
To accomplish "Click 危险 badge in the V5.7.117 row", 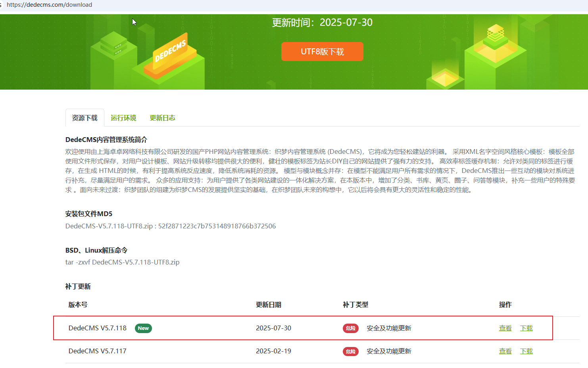I will (351, 351).
